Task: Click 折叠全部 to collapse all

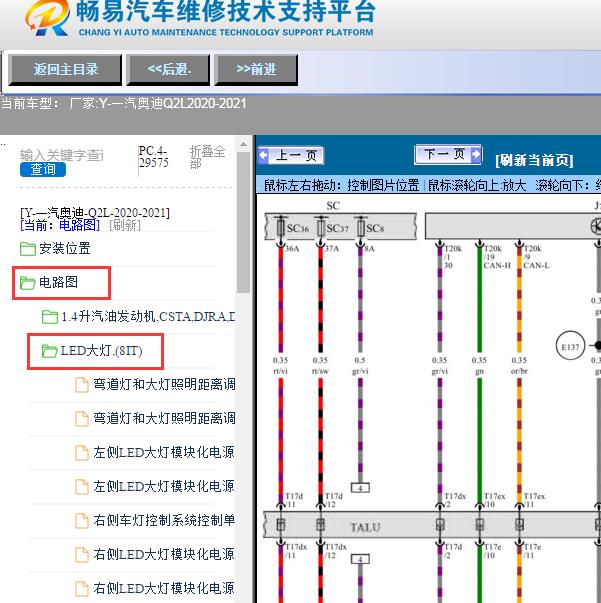Action: click(207, 157)
